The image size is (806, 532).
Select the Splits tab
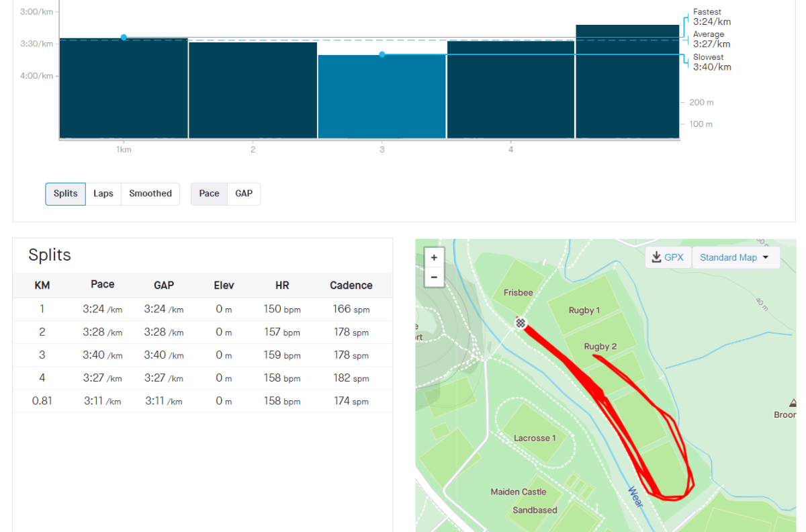coord(64,193)
